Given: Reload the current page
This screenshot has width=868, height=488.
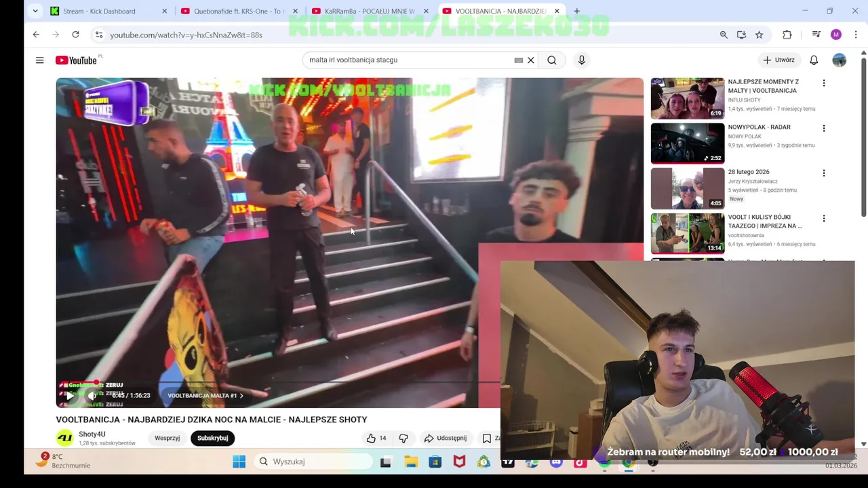Looking at the screenshot, I should point(75,35).
